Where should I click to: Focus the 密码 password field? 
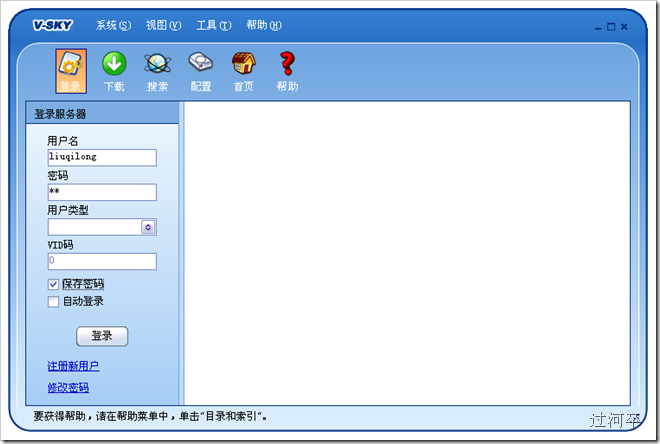102,192
